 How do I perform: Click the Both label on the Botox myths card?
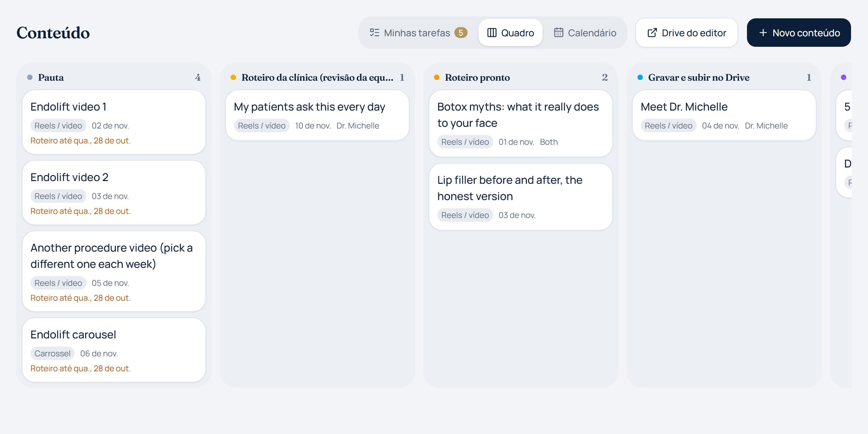[549, 142]
